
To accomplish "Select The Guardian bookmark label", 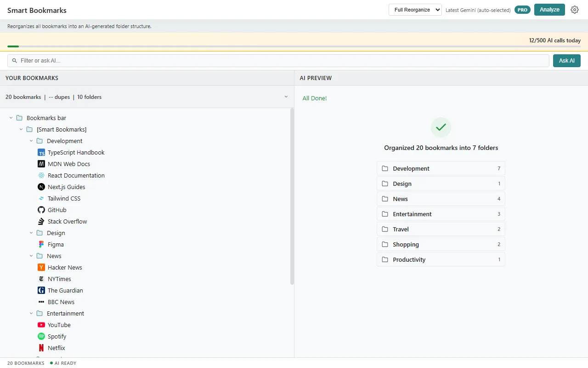I will 65,290.
